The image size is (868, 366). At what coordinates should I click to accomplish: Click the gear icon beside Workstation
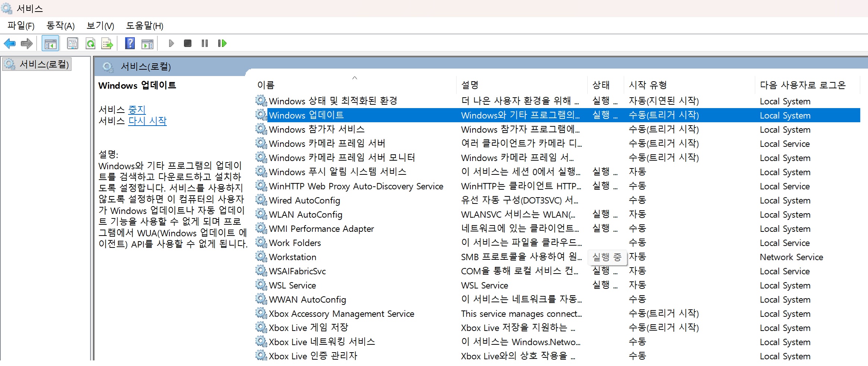(261, 257)
